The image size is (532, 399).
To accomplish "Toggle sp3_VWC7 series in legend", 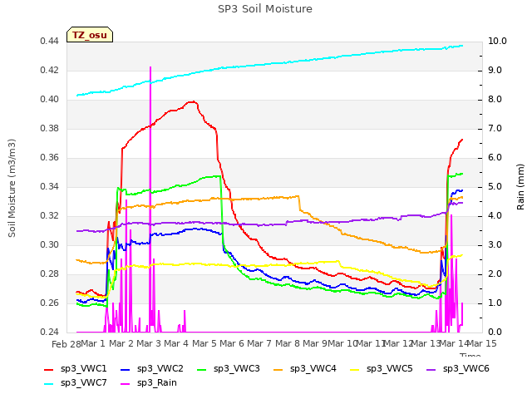I will (76, 383).
